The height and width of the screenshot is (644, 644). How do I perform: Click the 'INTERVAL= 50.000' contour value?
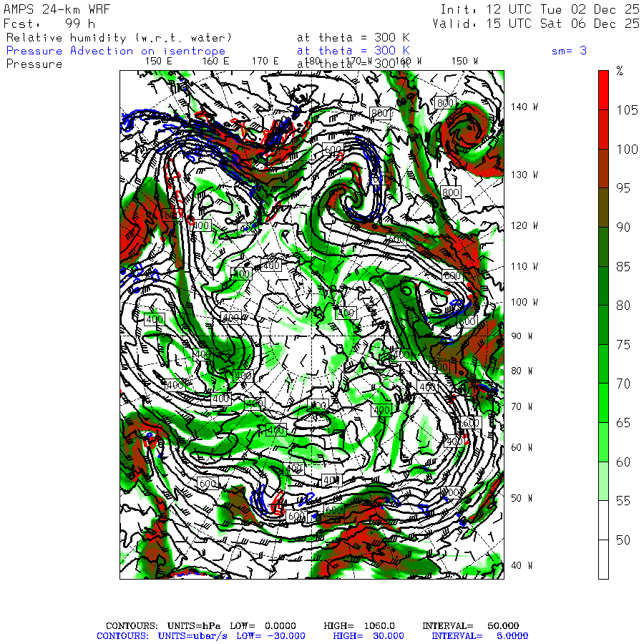(x=471, y=626)
